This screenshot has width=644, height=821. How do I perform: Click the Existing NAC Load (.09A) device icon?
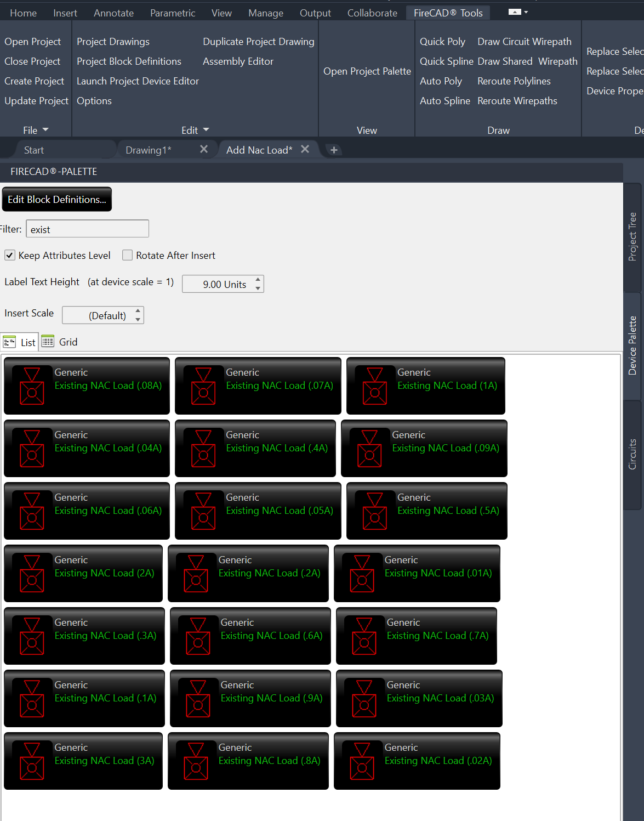(x=369, y=449)
